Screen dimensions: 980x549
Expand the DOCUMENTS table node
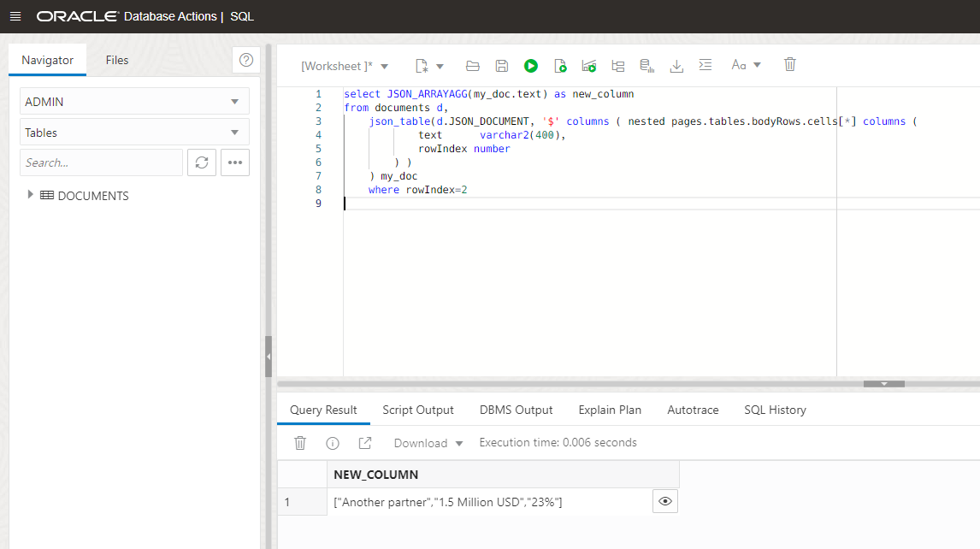pyautogui.click(x=31, y=195)
